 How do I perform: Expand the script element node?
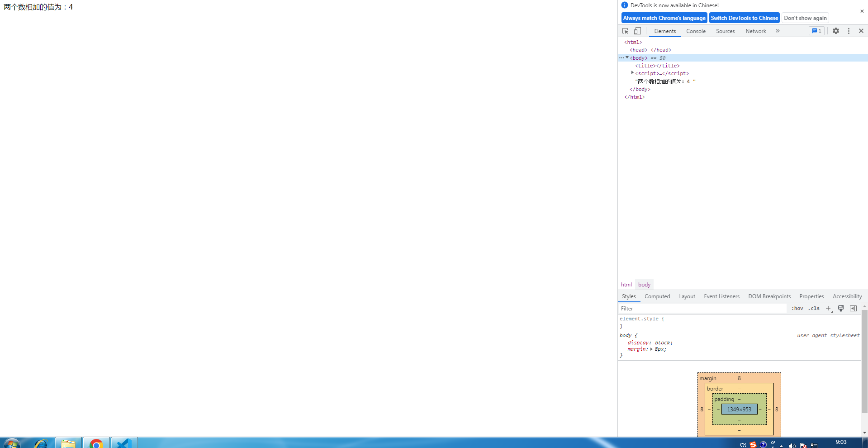click(632, 73)
